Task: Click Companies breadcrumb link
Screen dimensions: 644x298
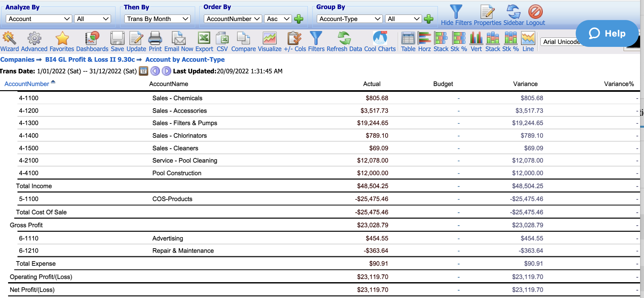Action: (17, 59)
